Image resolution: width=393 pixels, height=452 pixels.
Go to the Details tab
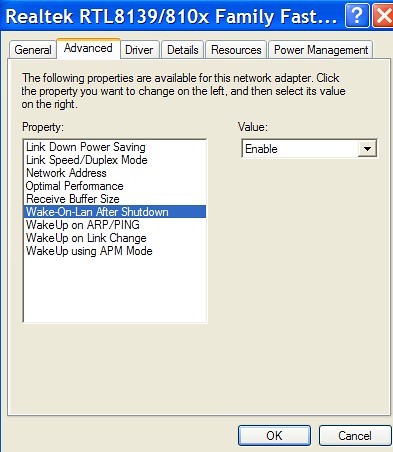coord(183,50)
